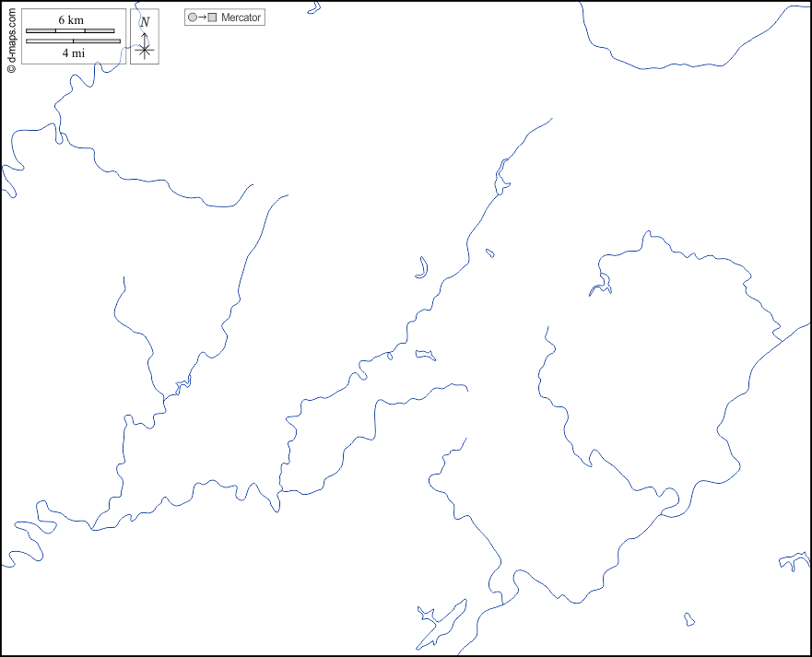This screenshot has height=657, width=812.
Task: Click the 6 km scale label
Action: click(70, 20)
